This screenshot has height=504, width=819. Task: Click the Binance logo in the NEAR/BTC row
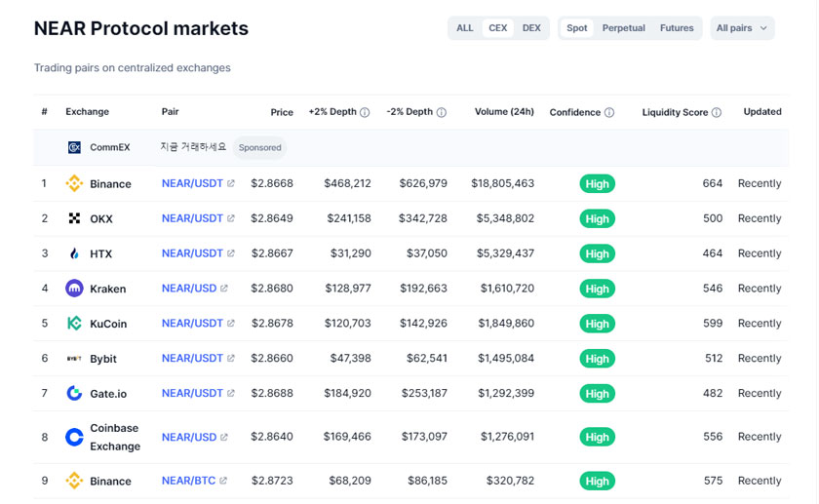click(x=74, y=481)
